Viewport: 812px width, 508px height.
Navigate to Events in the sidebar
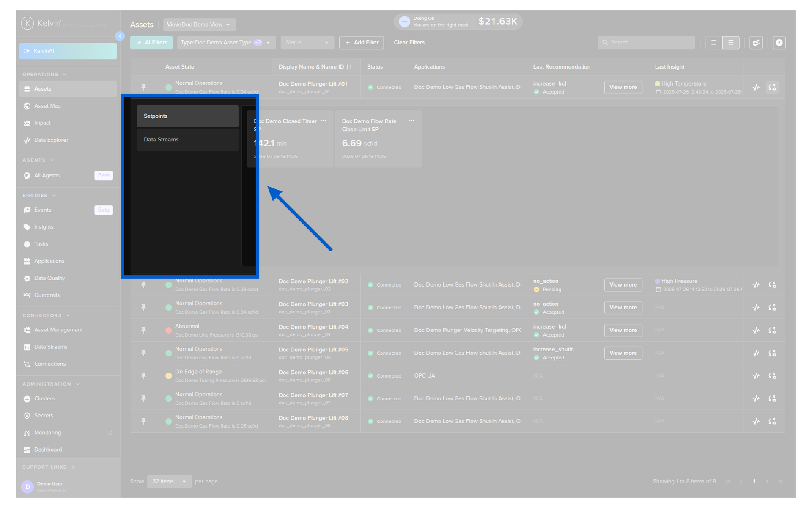(x=68, y=210)
